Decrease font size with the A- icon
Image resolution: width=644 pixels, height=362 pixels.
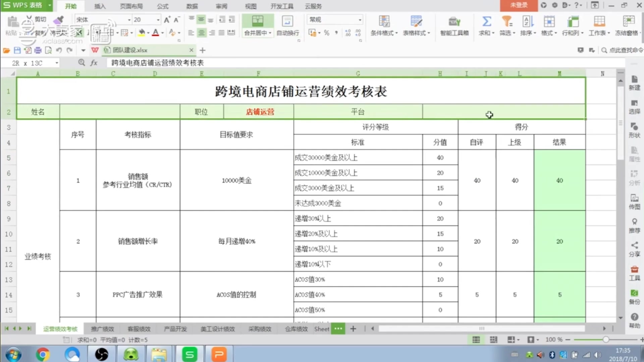[176, 20]
